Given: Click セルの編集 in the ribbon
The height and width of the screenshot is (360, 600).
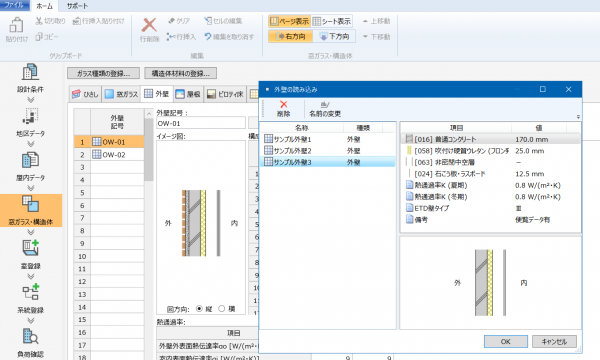Looking at the screenshot, I should pyautogui.click(x=223, y=21).
